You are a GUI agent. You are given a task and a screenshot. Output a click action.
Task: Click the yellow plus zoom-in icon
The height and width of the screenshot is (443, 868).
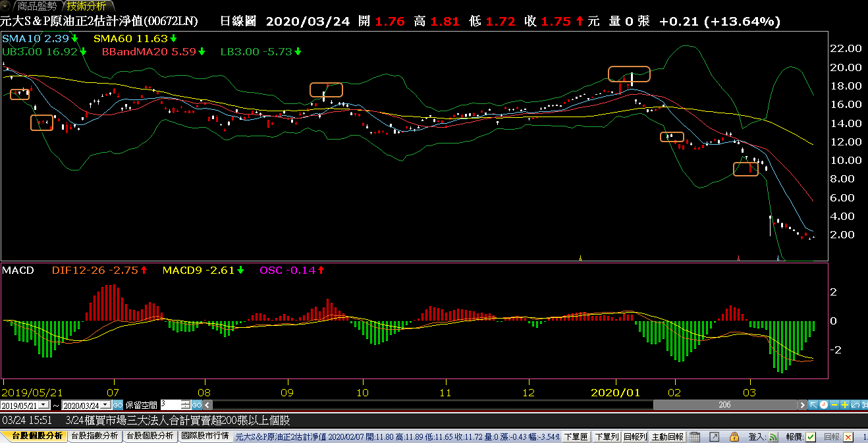pos(845,405)
